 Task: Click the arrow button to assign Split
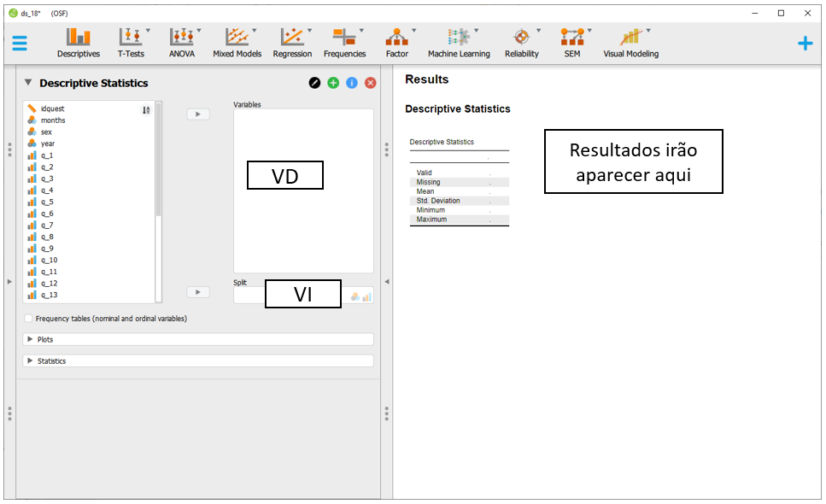click(x=197, y=292)
